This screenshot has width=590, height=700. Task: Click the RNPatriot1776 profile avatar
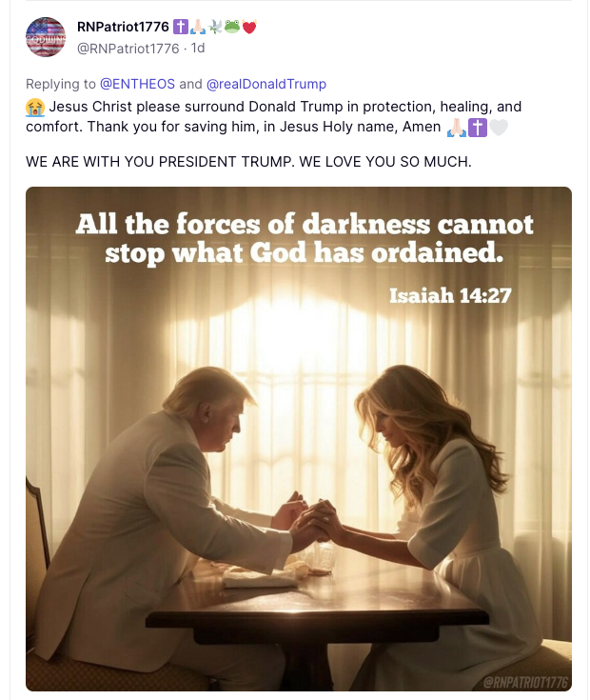click(46, 37)
